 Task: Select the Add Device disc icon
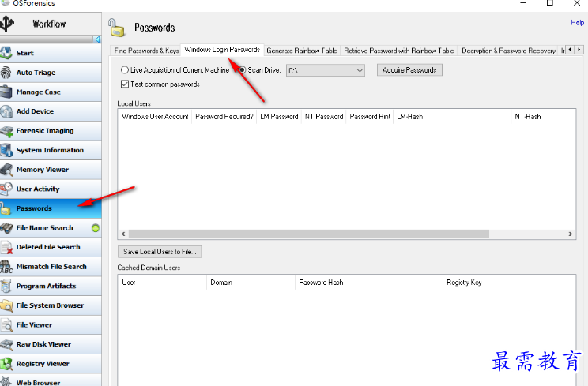pyautogui.click(x=6, y=111)
